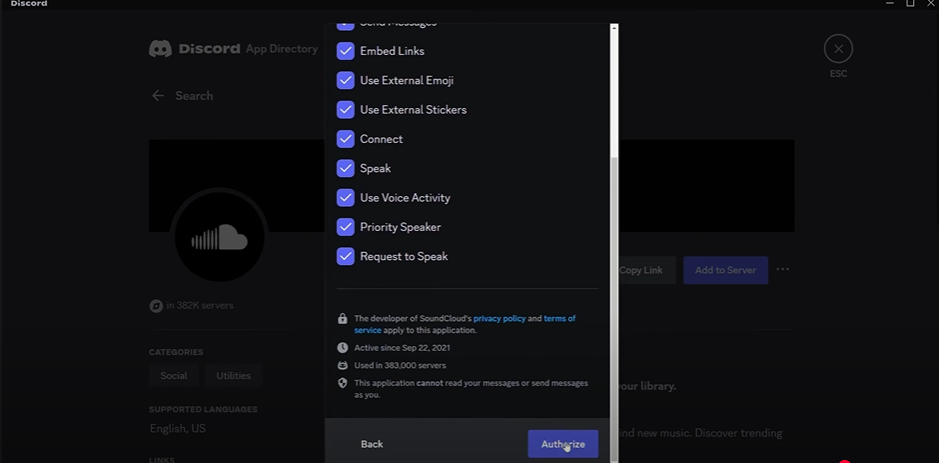Uncheck the Use Voice Activity permission
Viewport: 939px width, 463px height.
[346, 198]
